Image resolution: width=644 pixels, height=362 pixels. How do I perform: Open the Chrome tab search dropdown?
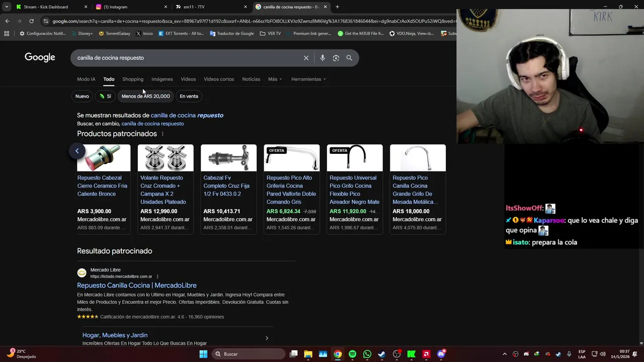point(7,7)
